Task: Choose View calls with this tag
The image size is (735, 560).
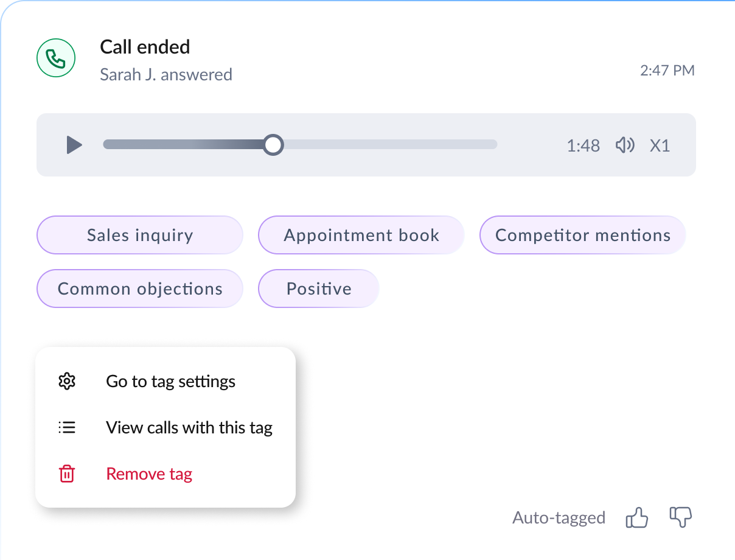Action: click(165, 428)
